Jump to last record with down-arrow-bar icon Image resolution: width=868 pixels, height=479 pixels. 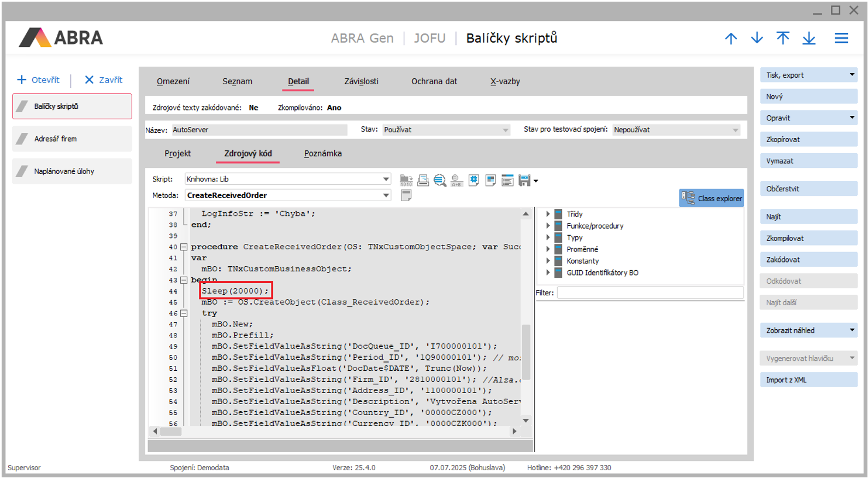click(809, 38)
